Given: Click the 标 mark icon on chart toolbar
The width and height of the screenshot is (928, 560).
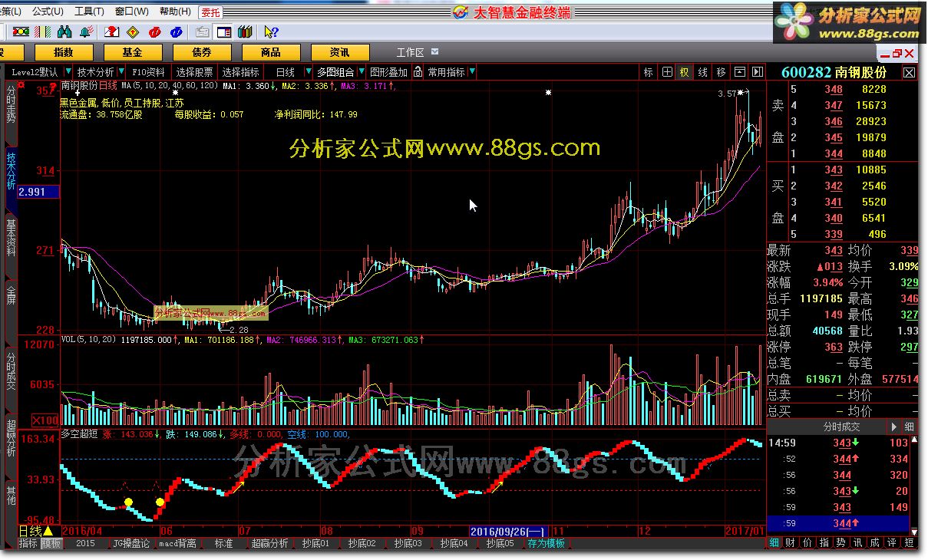Looking at the screenshot, I should 649,72.
